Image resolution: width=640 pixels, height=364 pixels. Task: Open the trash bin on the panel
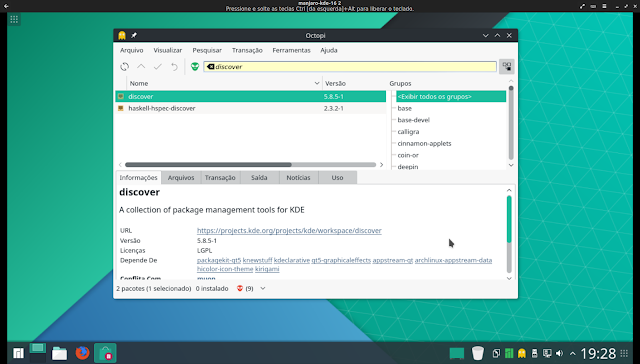(478, 353)
